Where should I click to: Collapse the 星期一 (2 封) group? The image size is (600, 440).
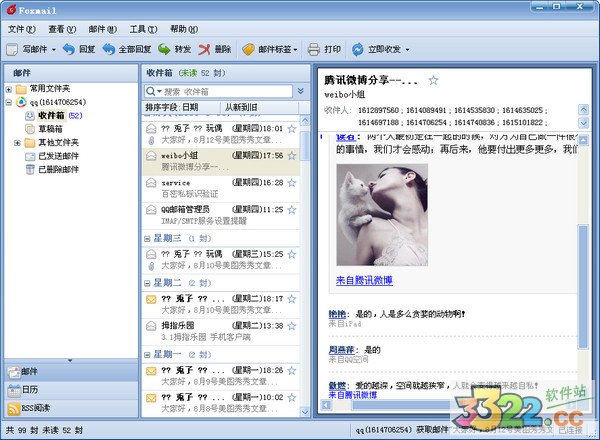coord(147,355)
